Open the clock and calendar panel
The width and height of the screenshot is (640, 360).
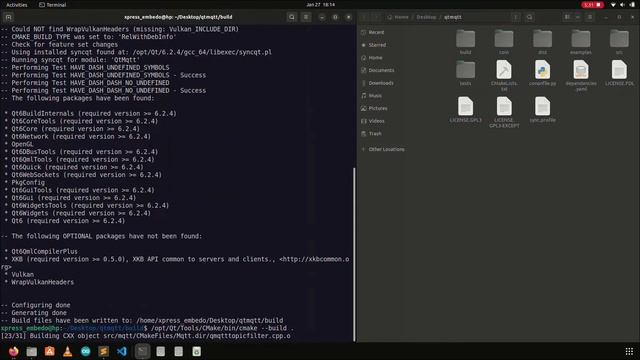(x=320, y=5)
